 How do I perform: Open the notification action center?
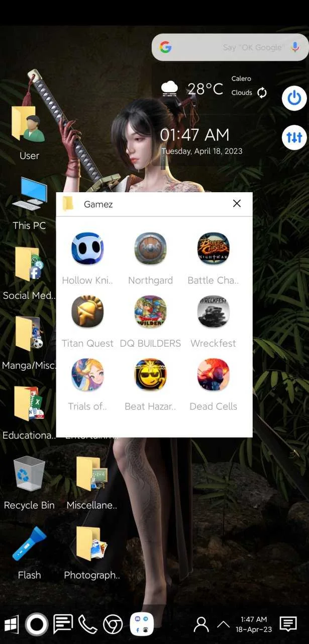coord(288,624)
